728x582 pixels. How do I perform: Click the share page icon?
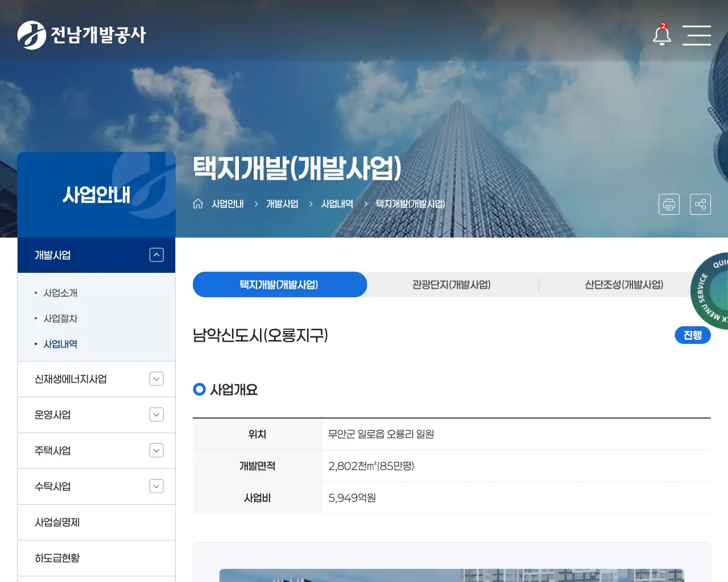point(700,204)
